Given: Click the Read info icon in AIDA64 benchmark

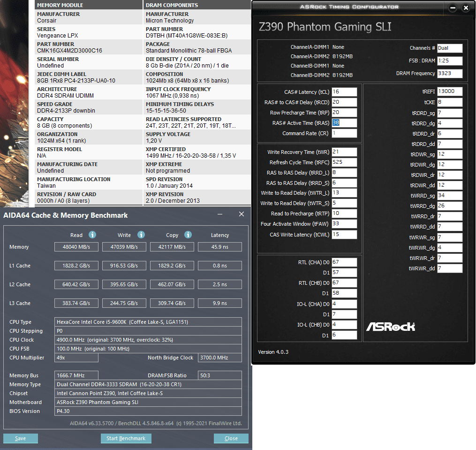Looking at the screenshot, I should coord(92,235).
